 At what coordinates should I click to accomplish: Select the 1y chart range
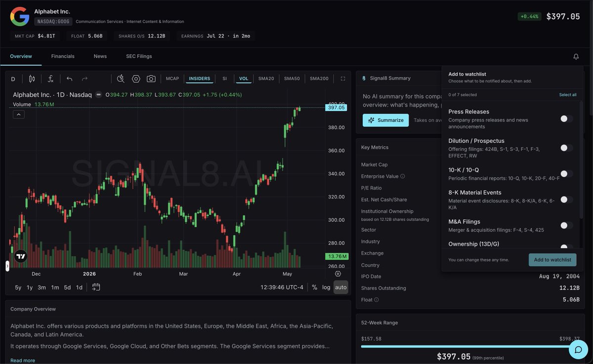pos(30,287)
